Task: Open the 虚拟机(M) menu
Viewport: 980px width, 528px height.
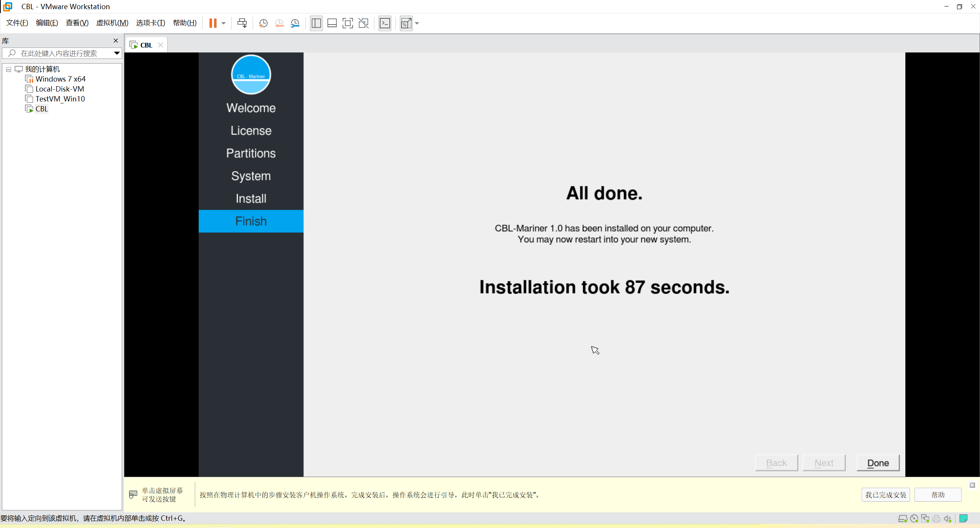Action: click(112, 23)
